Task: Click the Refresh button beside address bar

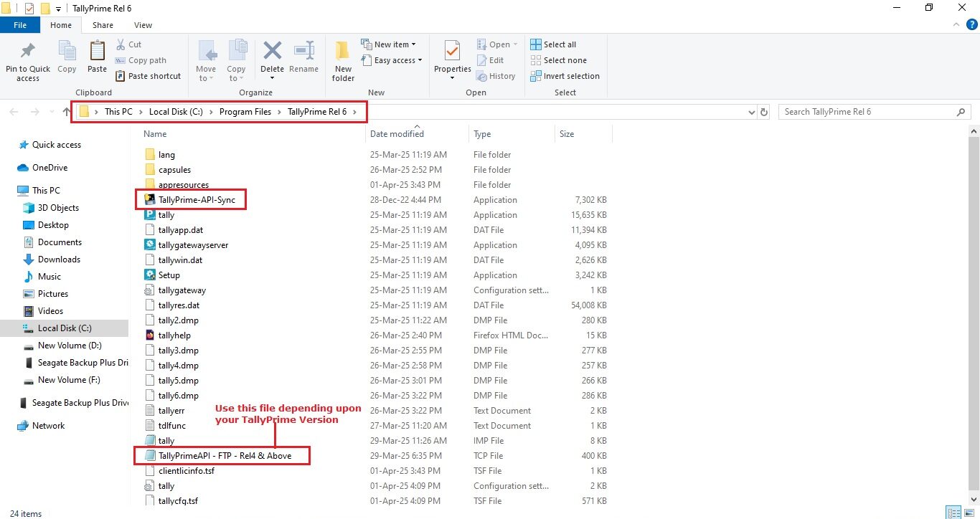Action: pyautogui.click(x=764, y=112)
